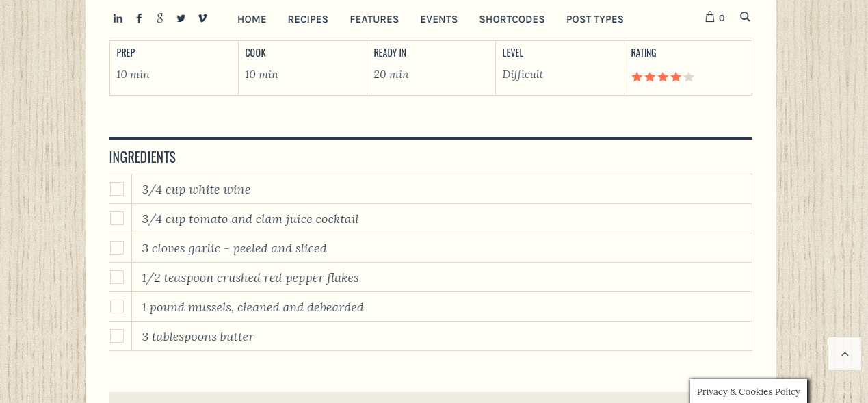Go to the Home menu
Screen dimensions: 868x403
click(252, 19)
